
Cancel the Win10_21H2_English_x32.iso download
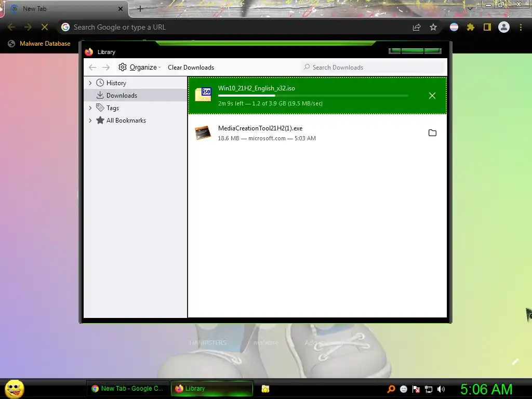point(432,96)
